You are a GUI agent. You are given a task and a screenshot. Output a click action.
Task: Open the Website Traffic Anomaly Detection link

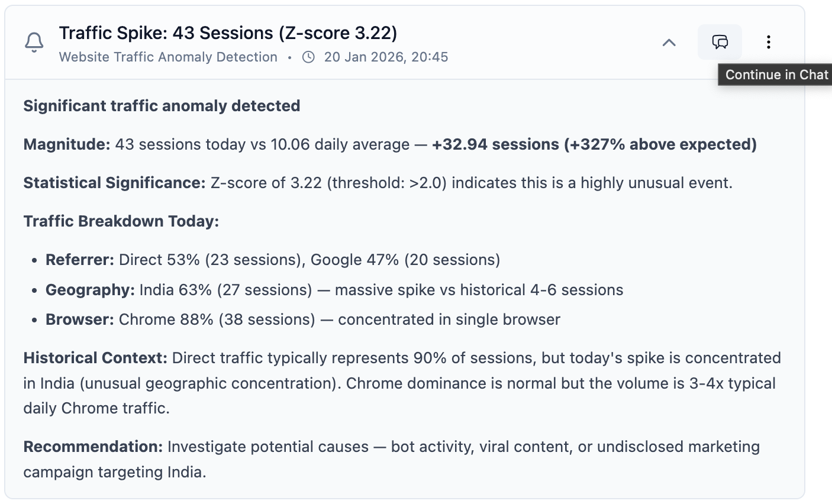pos(168,57)
